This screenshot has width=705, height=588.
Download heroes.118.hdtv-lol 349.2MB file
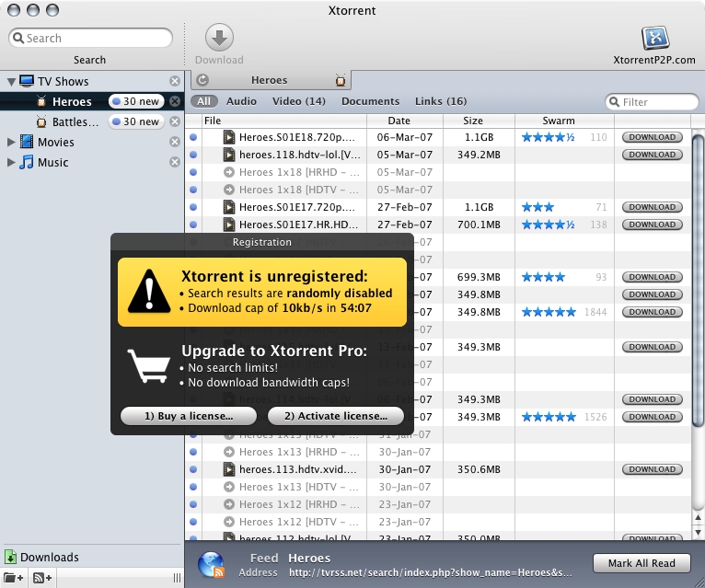click(x=653, y=155)
